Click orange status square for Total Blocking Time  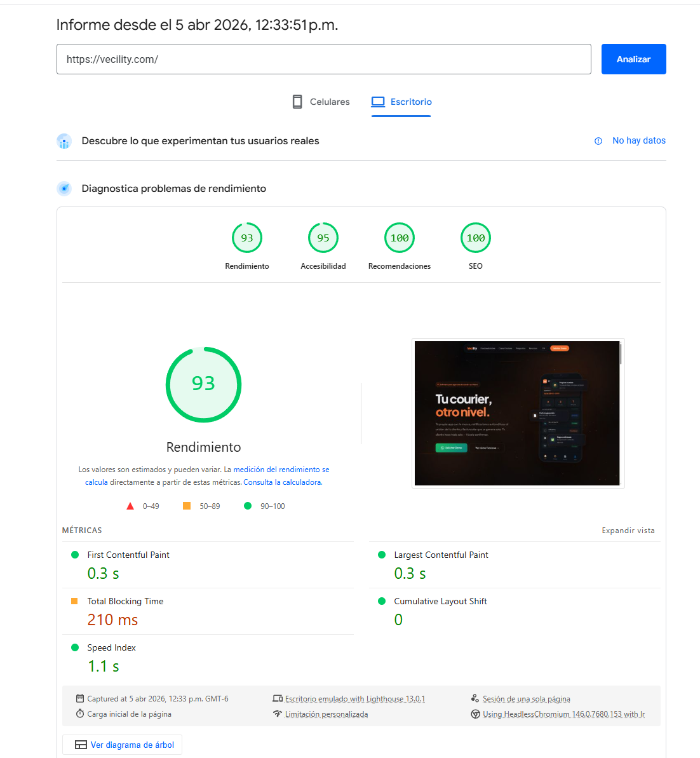(x=74, y=601)
